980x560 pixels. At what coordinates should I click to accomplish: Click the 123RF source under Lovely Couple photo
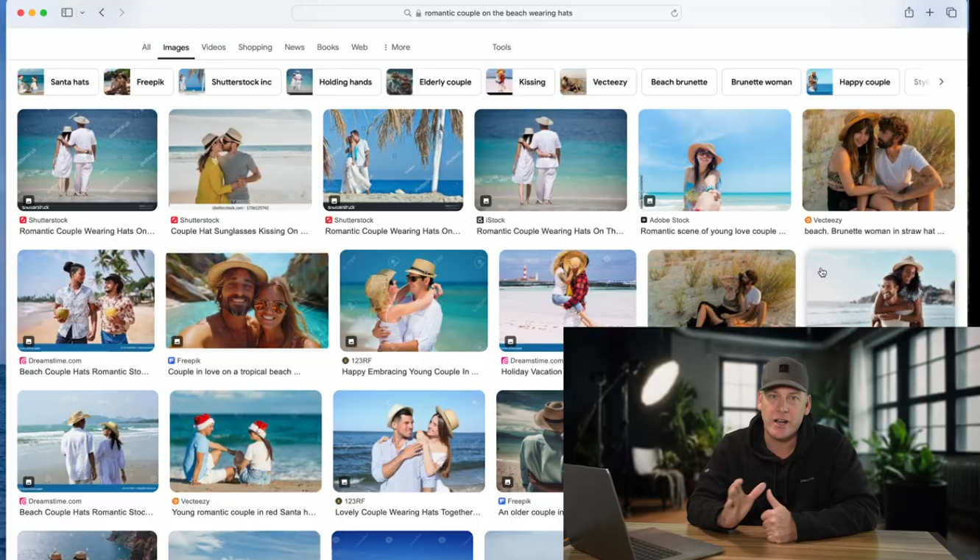coord(355,501)
